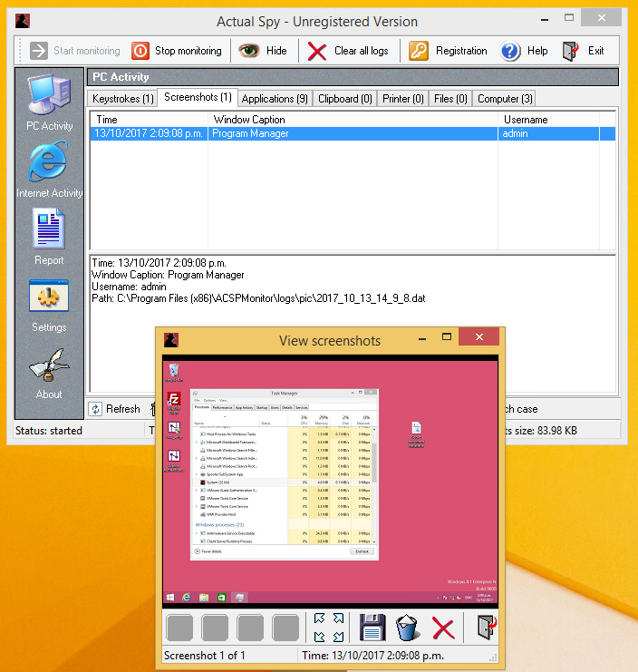This screenshot has height=672, width=638.
Task: Click the Clear all logs text label
Action: click(361, 51)
